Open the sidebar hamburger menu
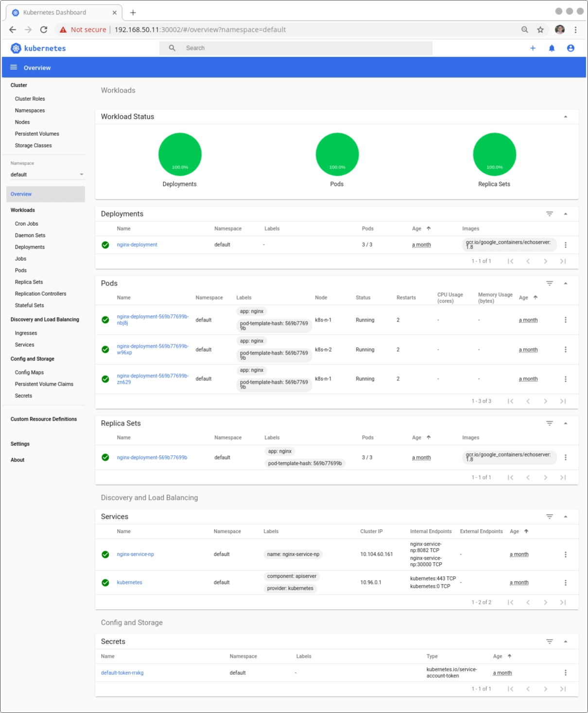 14,67
